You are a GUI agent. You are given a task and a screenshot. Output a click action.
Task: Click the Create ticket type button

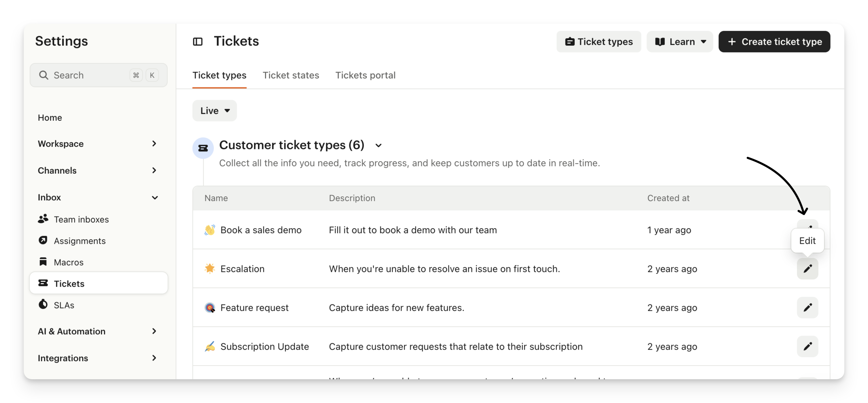[x=774, y=42]
